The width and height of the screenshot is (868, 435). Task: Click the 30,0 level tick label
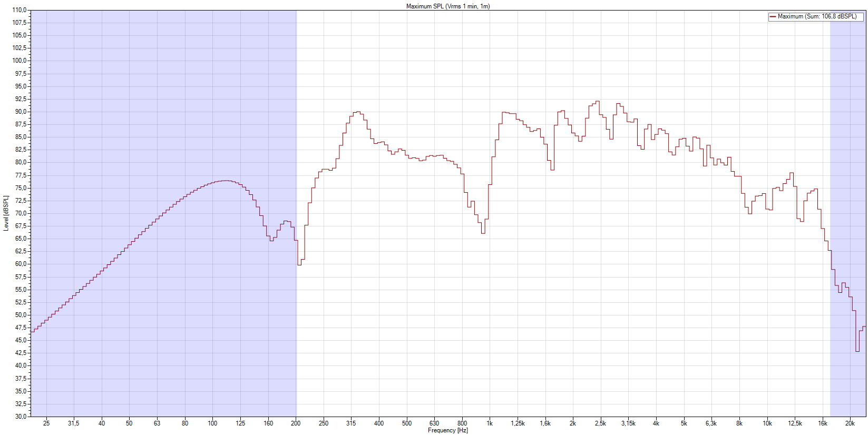21,417
